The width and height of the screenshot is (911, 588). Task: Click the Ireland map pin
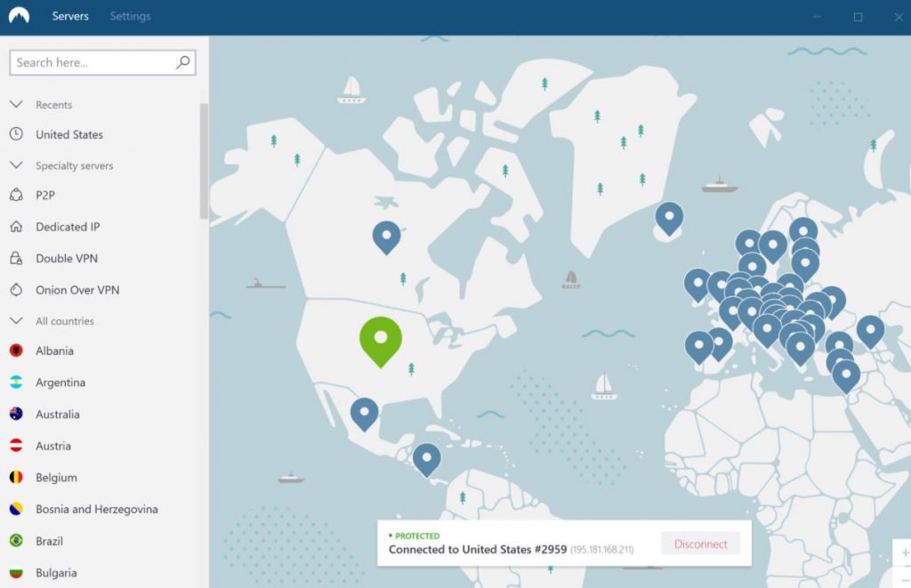(x=697, y=284)
